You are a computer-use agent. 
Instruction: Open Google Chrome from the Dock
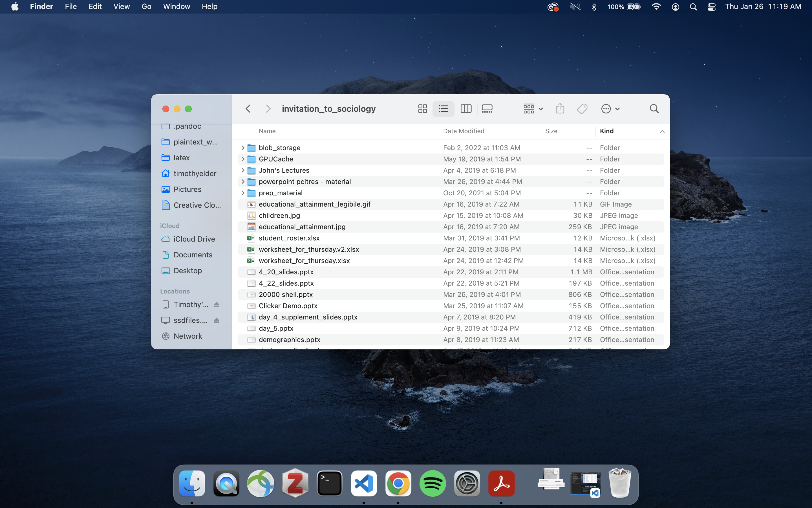click(398, 483)
